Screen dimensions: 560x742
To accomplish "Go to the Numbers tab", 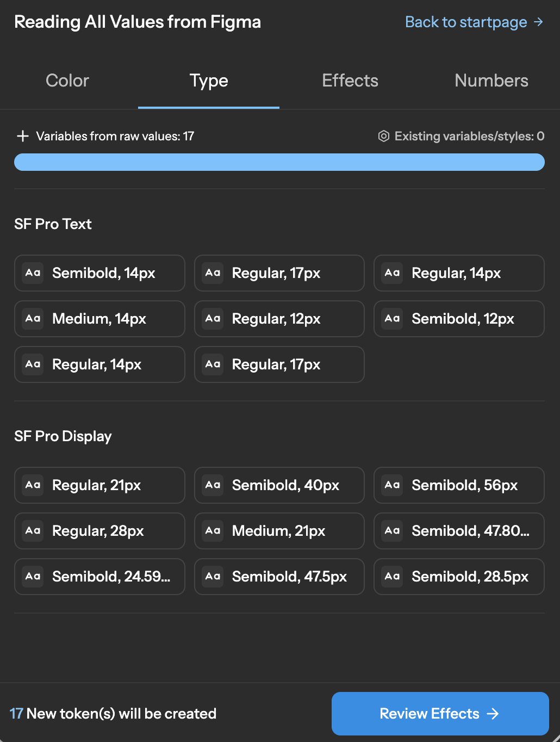I will [x=491, y=81].
